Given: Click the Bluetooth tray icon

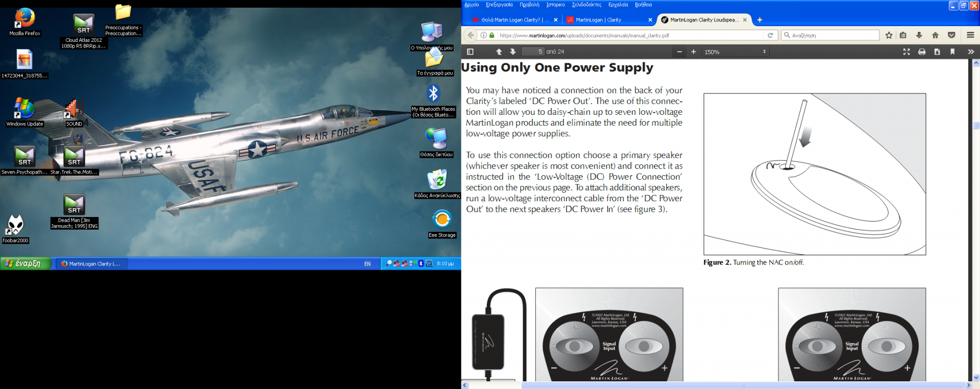Looking at the screenshot, I should pyautogui.click(x=421, y=263).
